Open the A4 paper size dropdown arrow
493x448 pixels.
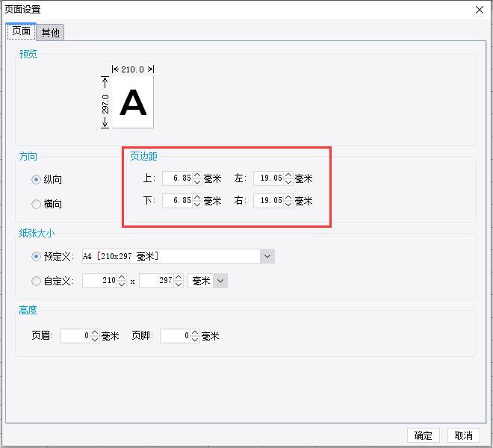[x=267, y=256]
